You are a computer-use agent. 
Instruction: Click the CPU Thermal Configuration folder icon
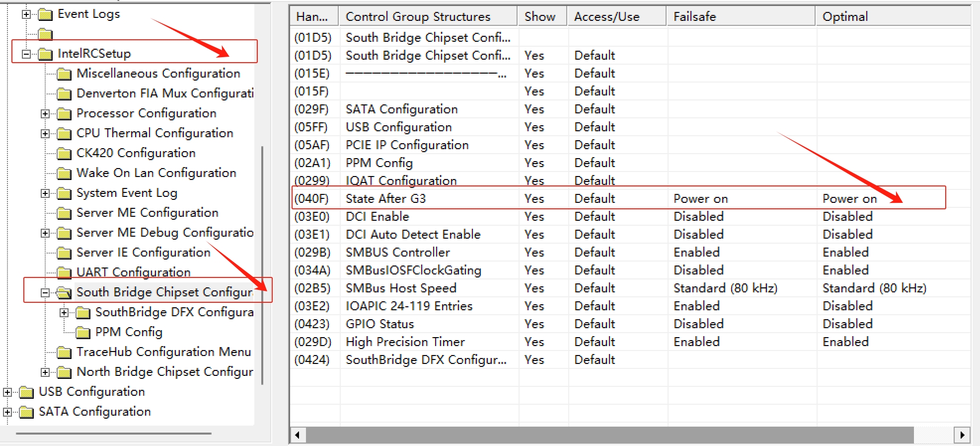(64, 134)
